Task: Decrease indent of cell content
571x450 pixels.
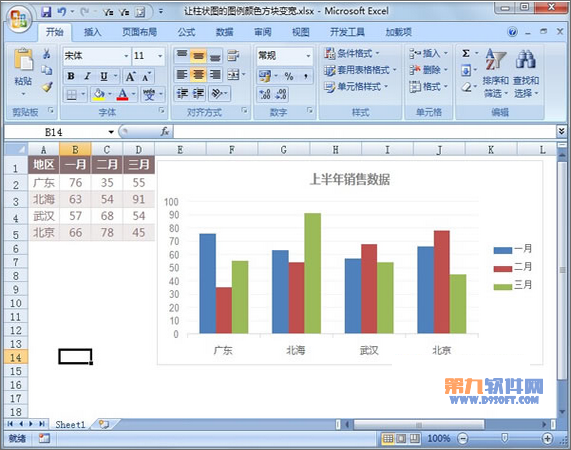Action: tap(182, 94)
